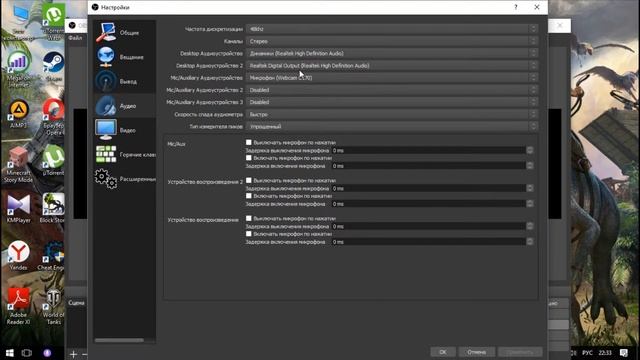Check Выключать микрофон по нажатии for Устройство воспроизведения 2

pos(249,180)
